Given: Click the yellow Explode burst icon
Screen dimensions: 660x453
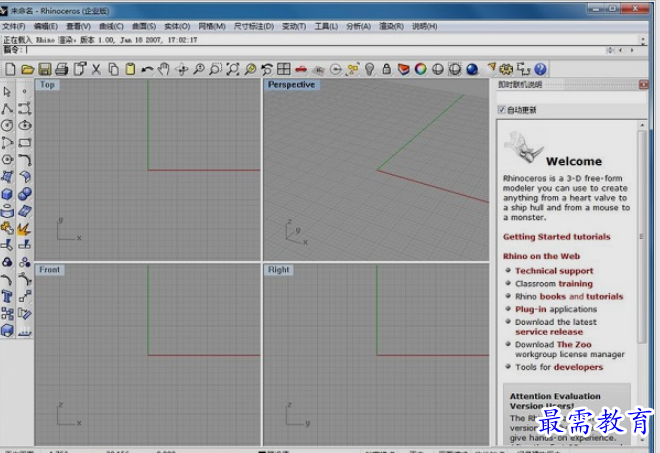Looking at the screenshot, I should click(24, 229).
